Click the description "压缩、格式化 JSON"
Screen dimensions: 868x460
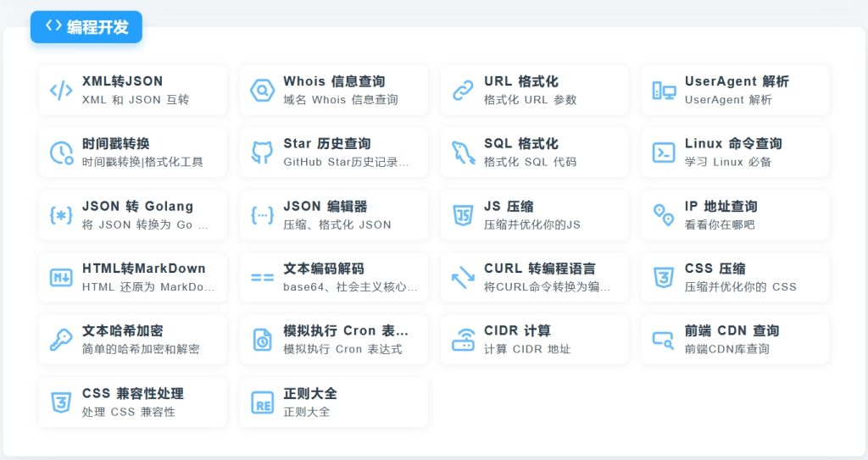337,224
